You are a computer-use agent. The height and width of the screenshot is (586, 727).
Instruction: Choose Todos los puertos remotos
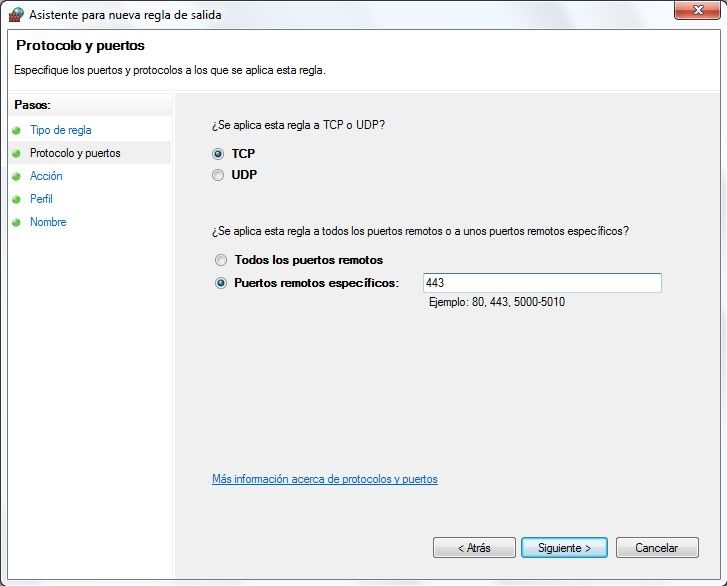[x=221, y=260]
